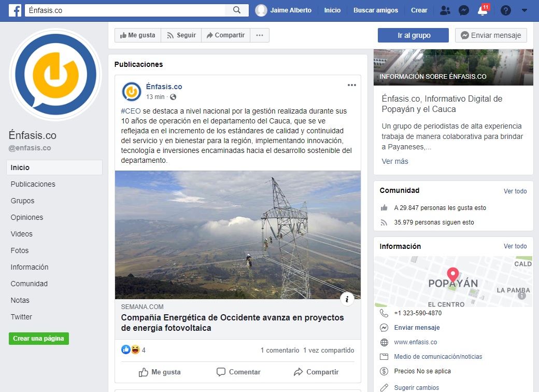Click the Me gusta page button
The width and height of the screenshot is (539, 392).
click(138, 35)
